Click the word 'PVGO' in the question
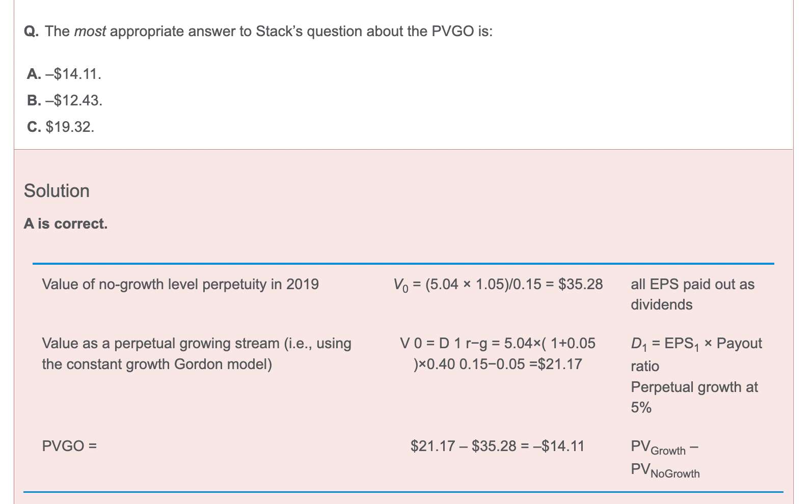The image size is (812, 504). 453,32
